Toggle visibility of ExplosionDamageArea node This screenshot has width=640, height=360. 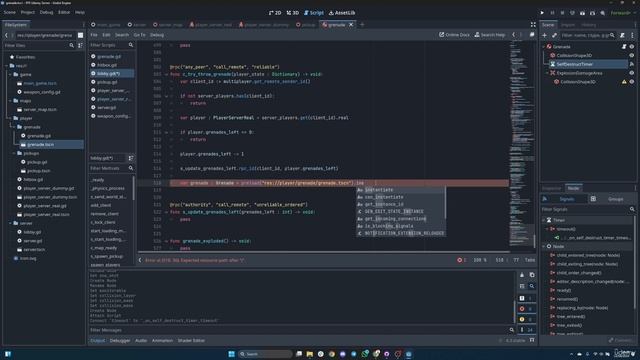tap(632, 73)
